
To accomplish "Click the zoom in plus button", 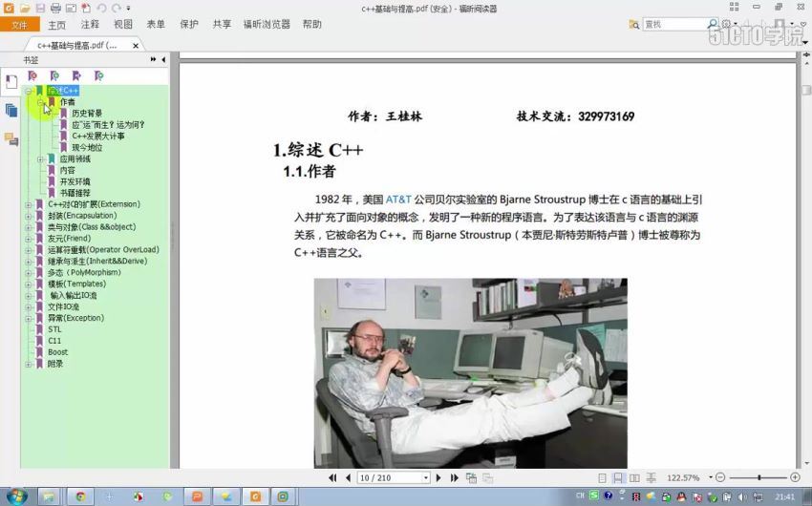I will coord(795,477).
